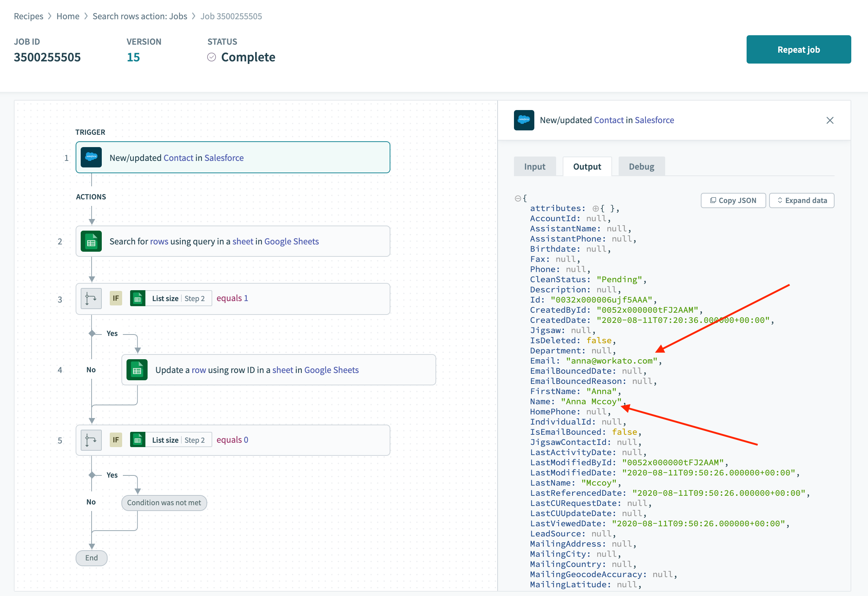
Task: Click the Repeat job button
Action: (x=797, y=49)
